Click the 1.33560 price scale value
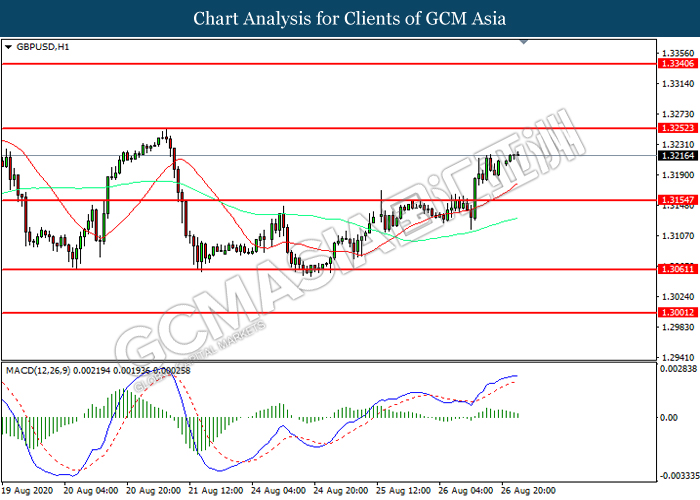This screenshot has width=700, height=500. (678, 54)
